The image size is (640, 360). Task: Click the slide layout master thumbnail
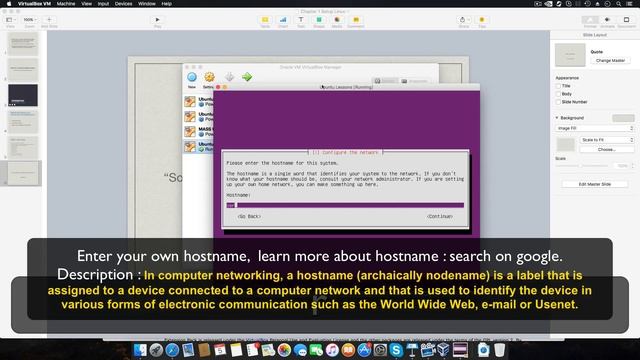coord(570,55)
